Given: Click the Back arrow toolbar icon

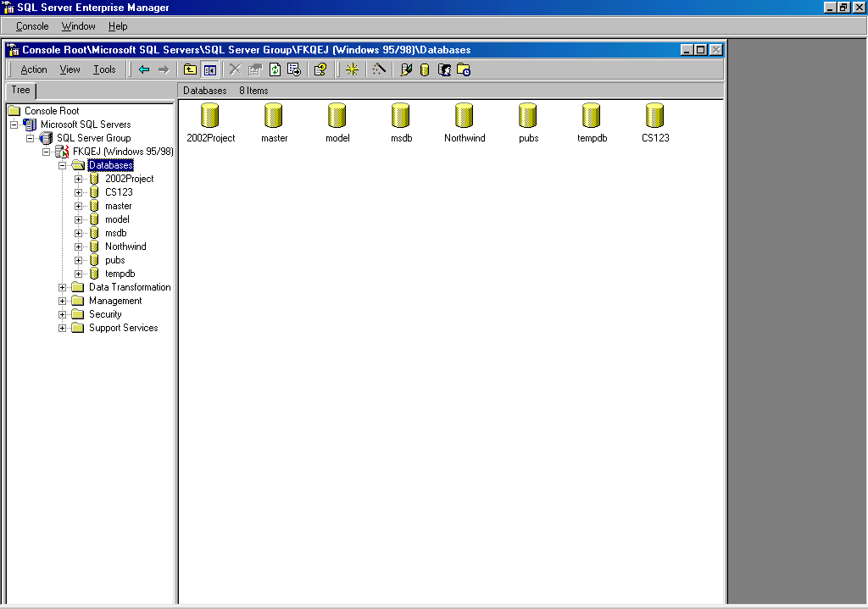Looking at the screenshot, I should [144, 69].
